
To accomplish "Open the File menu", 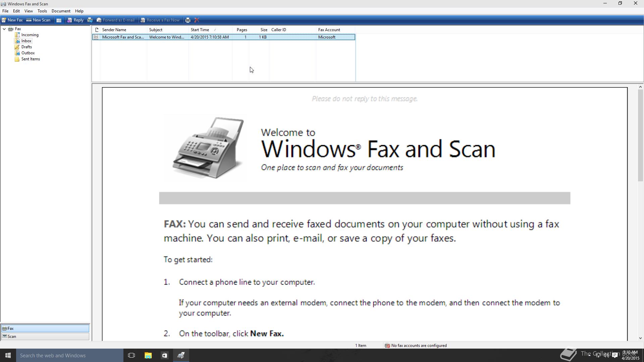I will (5, 11).
